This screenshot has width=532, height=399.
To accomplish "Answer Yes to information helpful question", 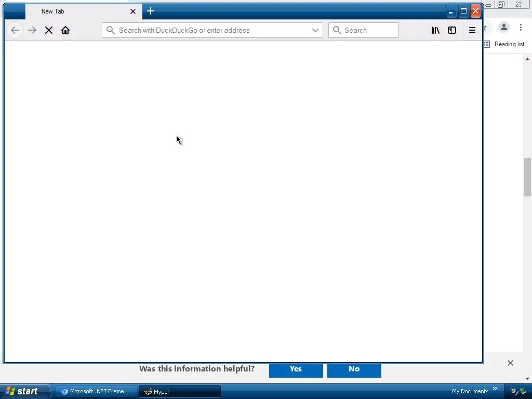I will 296,369.
